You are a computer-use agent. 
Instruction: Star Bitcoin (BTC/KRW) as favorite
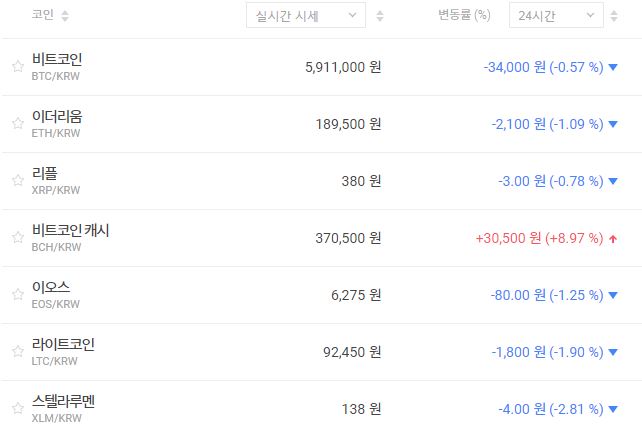tap(17, 67)
